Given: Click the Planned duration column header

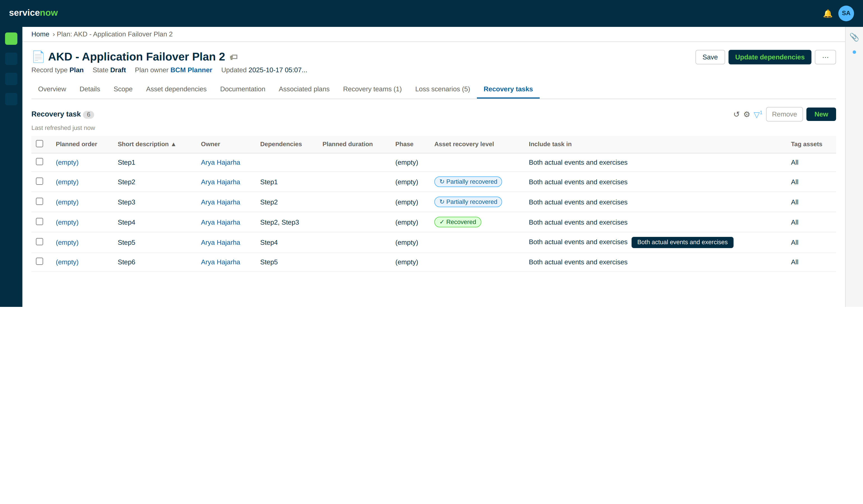Looking at the screenshot, I should (x=347, y=144).
